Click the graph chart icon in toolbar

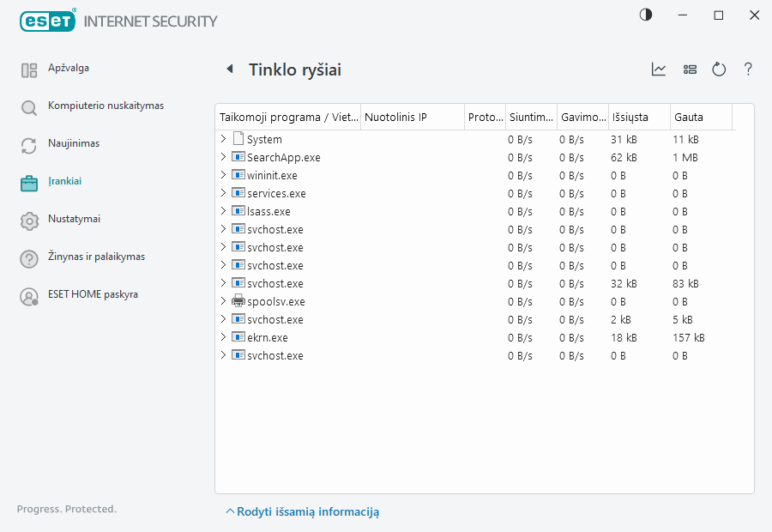pos(659,70)
